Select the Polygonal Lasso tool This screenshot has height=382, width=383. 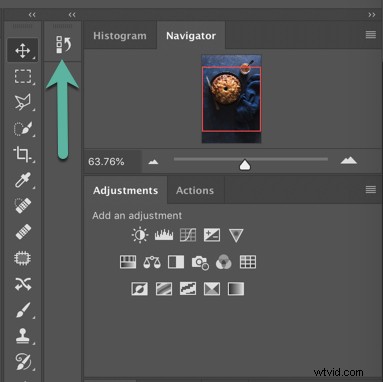point(23,102)
